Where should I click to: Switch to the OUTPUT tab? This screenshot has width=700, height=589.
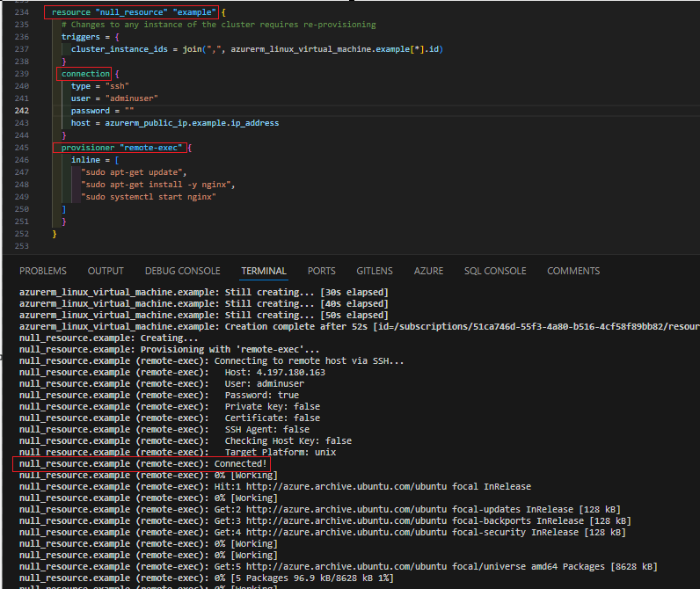(x=106, y=271)
